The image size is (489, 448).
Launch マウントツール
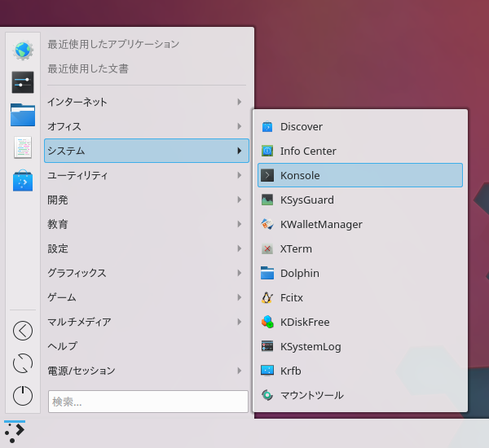click(x=360, y=395)
